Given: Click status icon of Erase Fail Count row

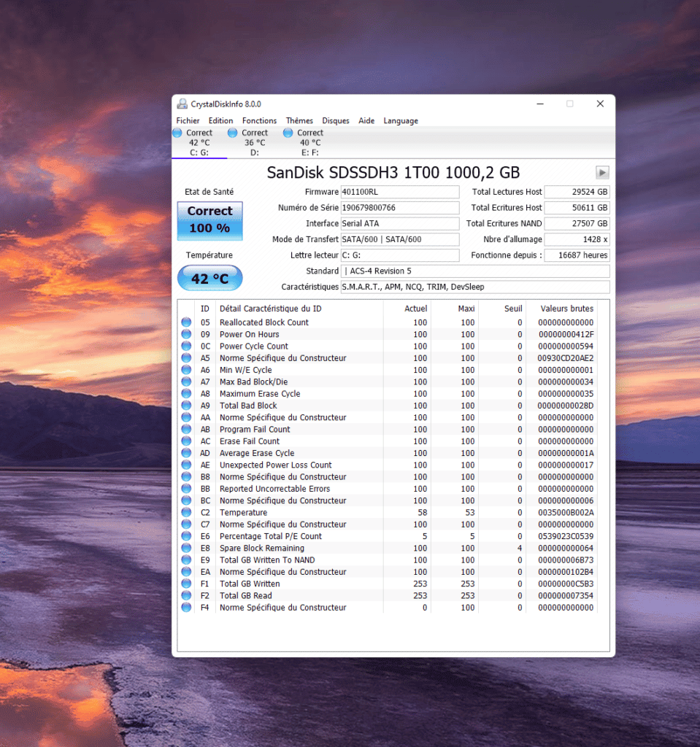Looking at the screenshot, I should coord(186,441).
